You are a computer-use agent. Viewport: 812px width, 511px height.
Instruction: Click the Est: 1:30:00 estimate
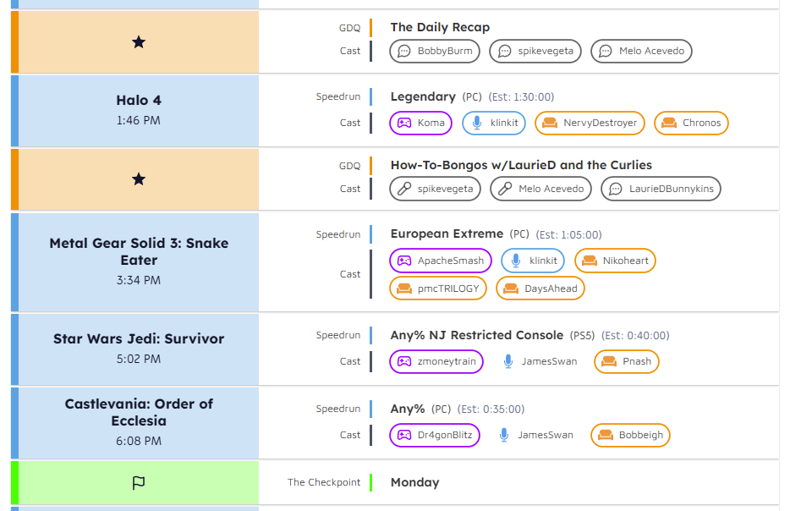[x=521, y=97]
